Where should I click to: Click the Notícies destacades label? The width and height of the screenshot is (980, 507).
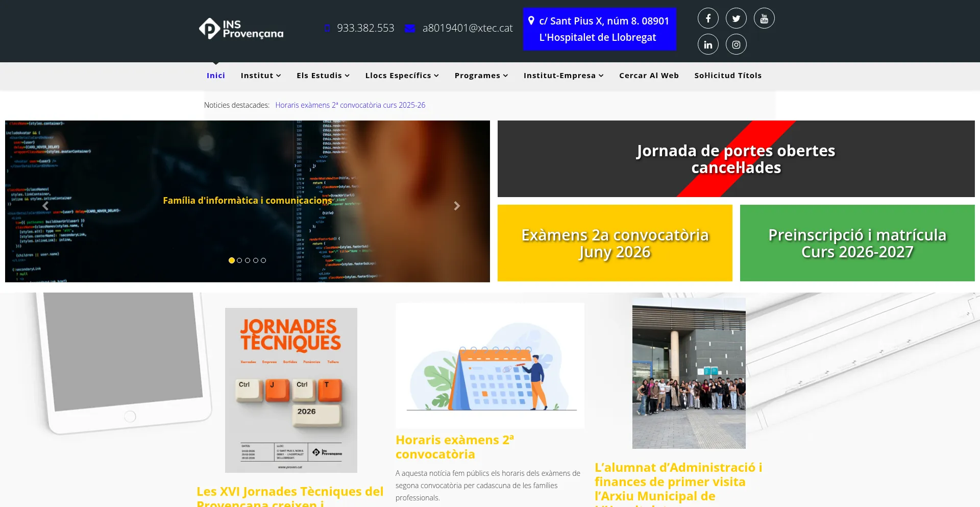pos(237,105)
